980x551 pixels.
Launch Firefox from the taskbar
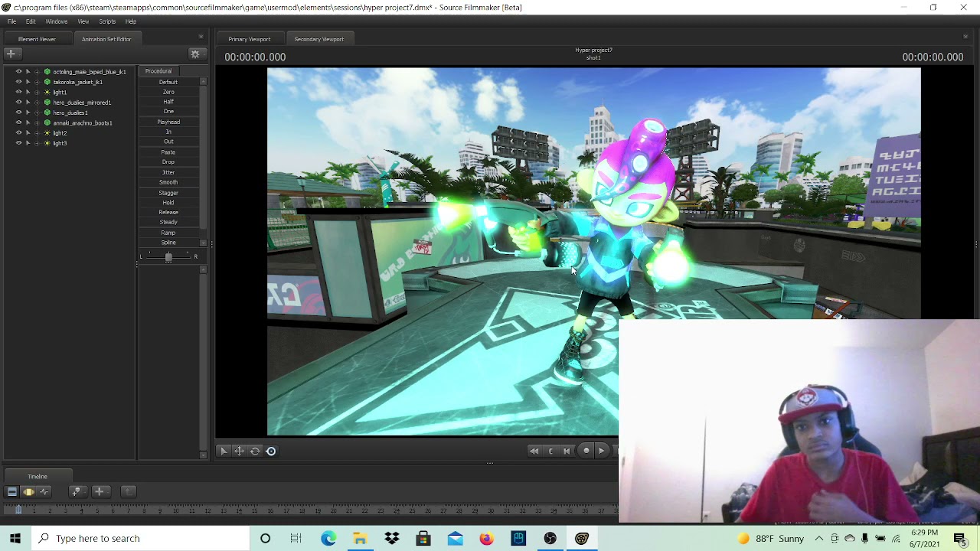coord(486,539)
